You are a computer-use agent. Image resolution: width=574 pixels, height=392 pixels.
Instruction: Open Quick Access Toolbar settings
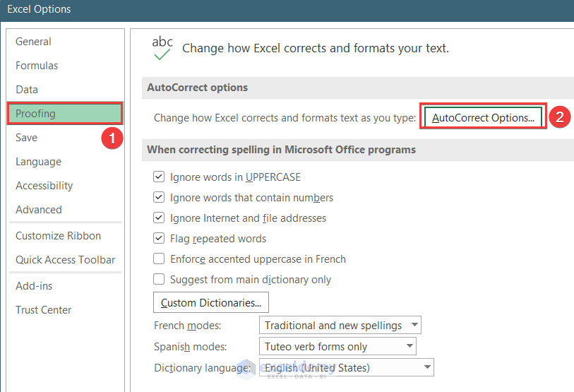coord(65,260)
